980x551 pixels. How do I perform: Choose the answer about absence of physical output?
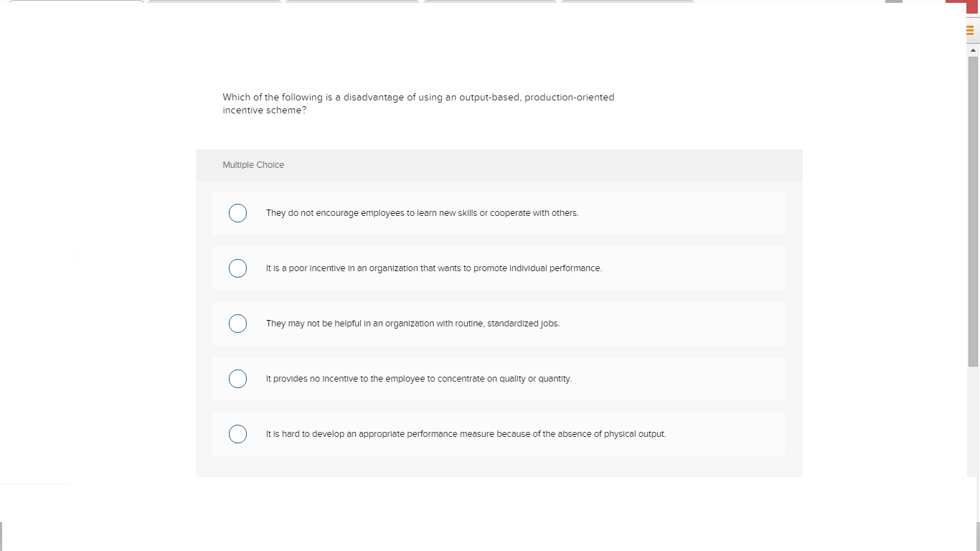(x=237, y=434)
